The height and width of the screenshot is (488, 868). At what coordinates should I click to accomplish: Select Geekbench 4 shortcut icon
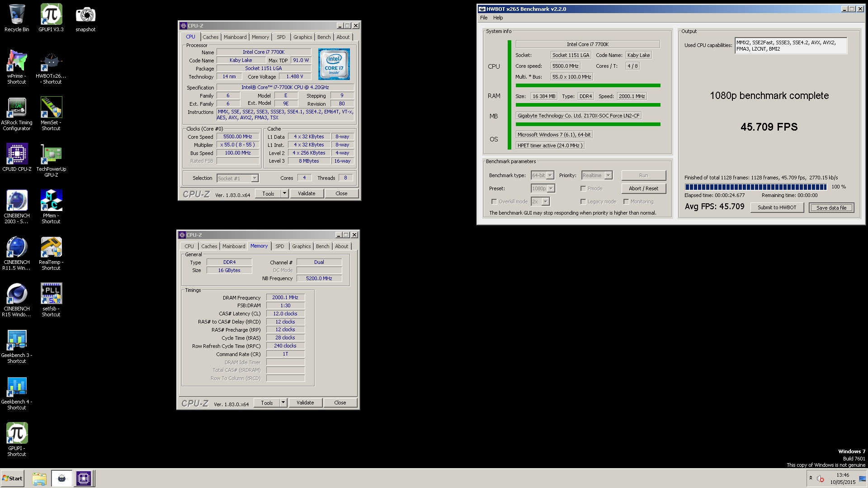(x=17, y=393)
